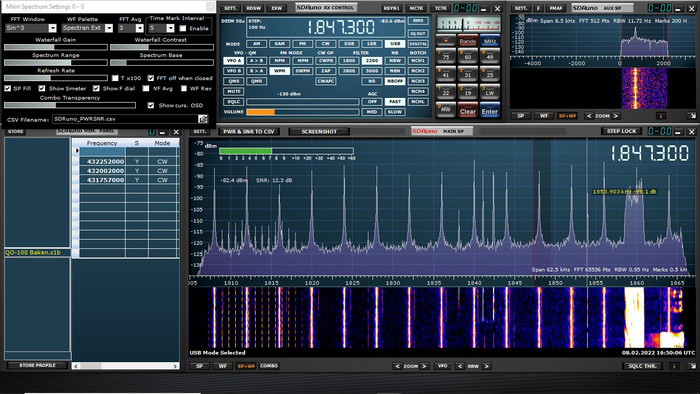The width and height of the screenshot is (700, 394).
Task: Adjust the Refresh Rate slider
Action: [56, 78]
